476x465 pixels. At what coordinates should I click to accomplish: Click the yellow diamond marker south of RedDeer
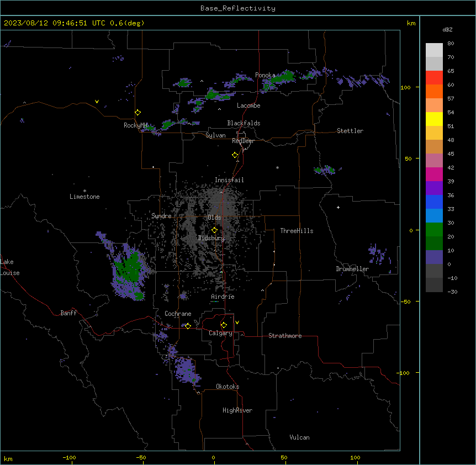click(235, 155)
